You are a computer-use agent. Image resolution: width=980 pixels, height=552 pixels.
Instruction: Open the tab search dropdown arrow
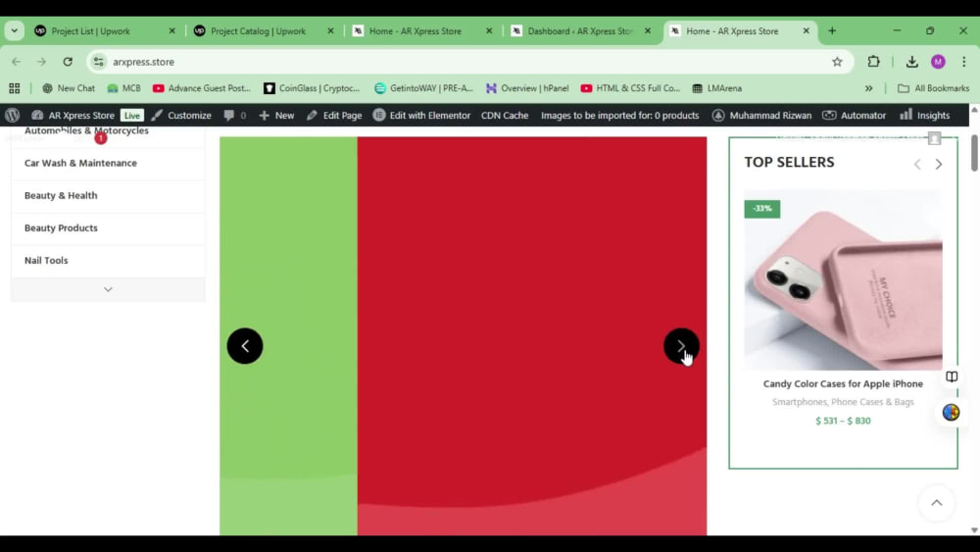click(x=15, y=30)
